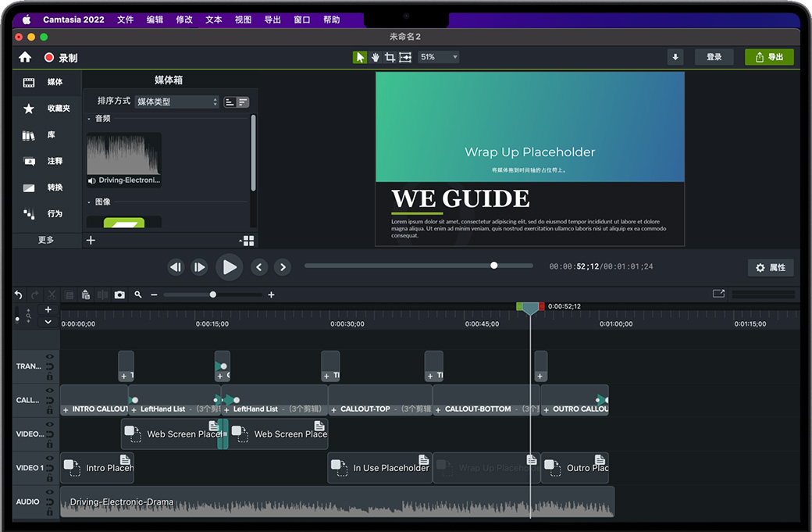Click the green 导出 export button

769,57
